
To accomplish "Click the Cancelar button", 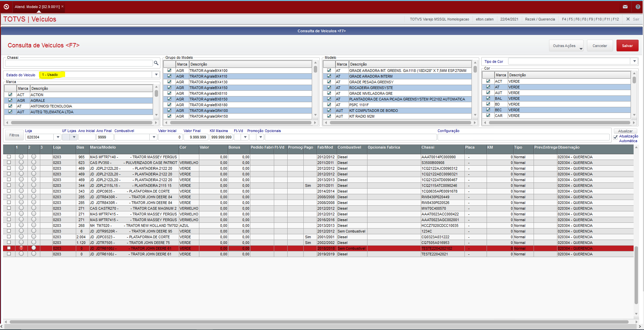I will pos(600,46).
